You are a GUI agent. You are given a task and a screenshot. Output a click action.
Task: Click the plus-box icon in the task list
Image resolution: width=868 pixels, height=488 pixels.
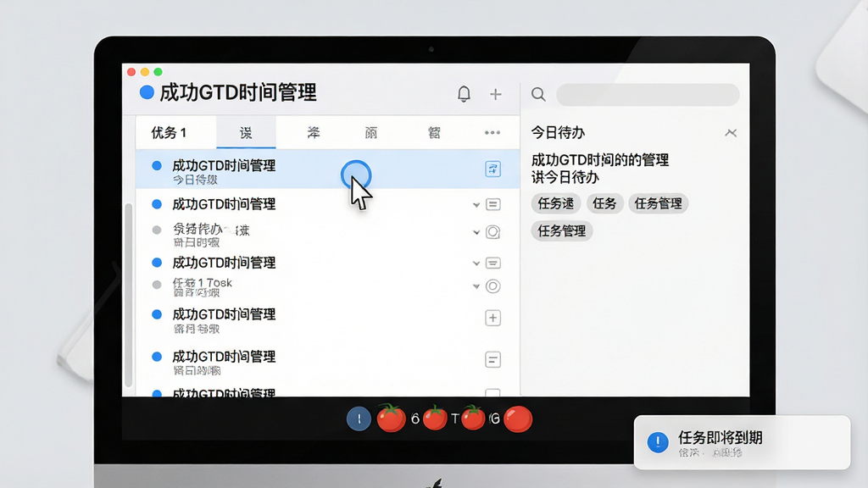click(492, 318)
